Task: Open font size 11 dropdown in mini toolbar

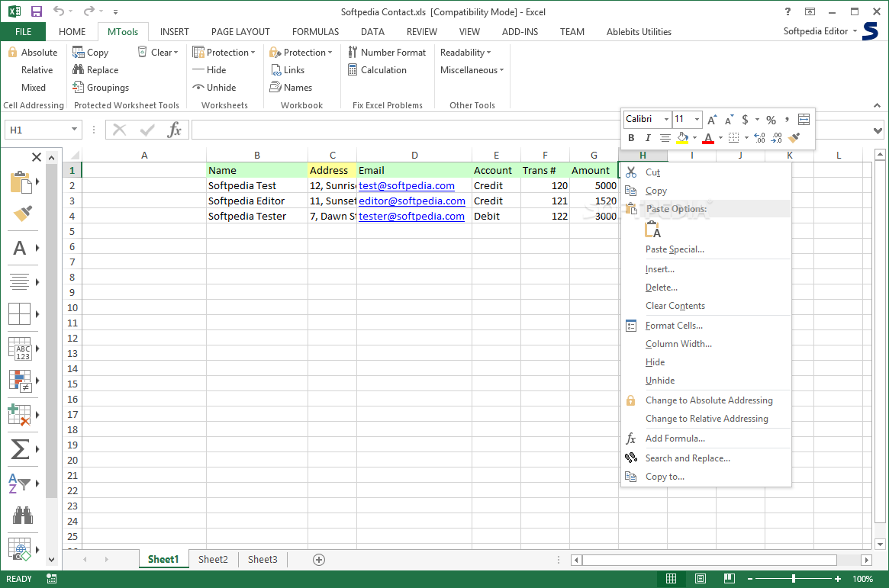Action: tap(697, 119)
